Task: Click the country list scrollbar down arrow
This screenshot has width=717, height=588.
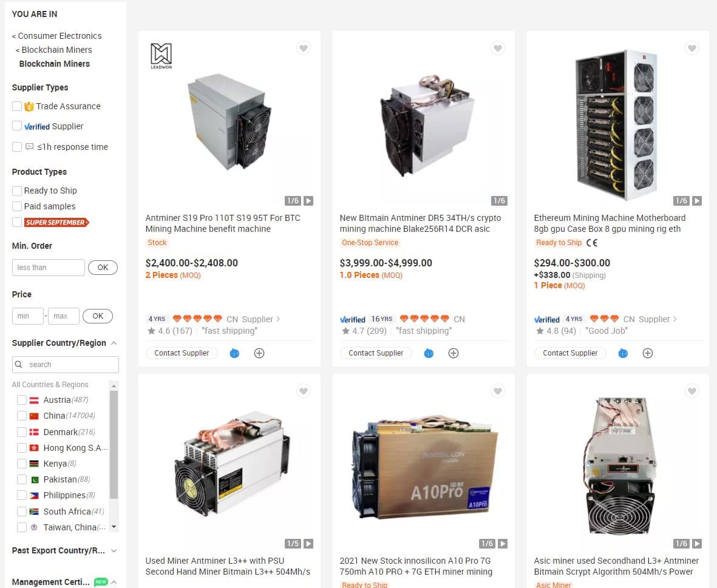Action: 114,527
